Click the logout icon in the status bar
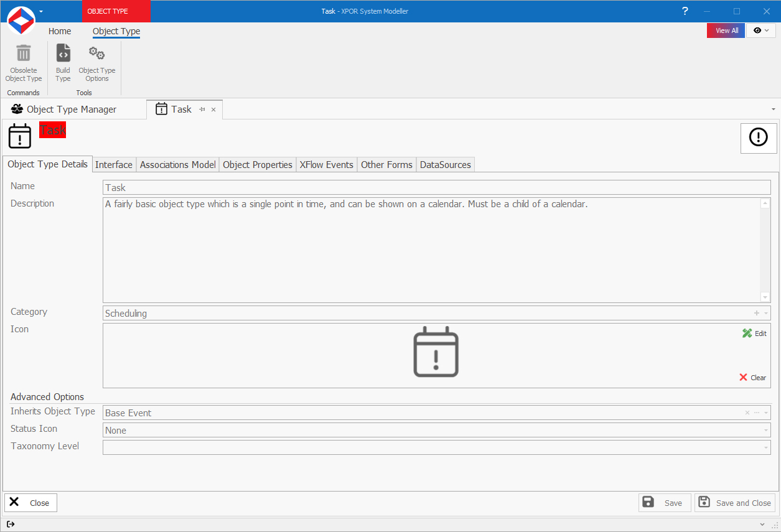 point(11,524)
